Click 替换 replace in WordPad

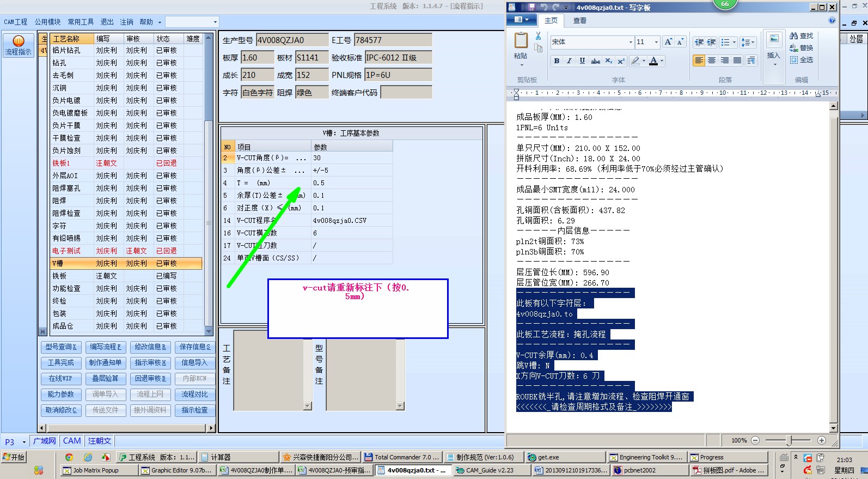click(x=801, y=48)
